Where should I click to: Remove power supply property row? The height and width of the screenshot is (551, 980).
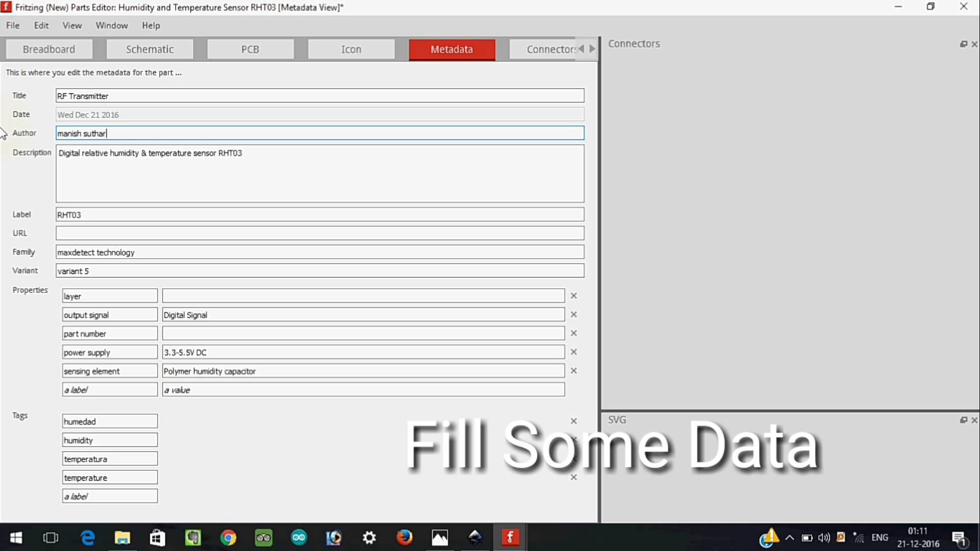click(x=573, y=352)
